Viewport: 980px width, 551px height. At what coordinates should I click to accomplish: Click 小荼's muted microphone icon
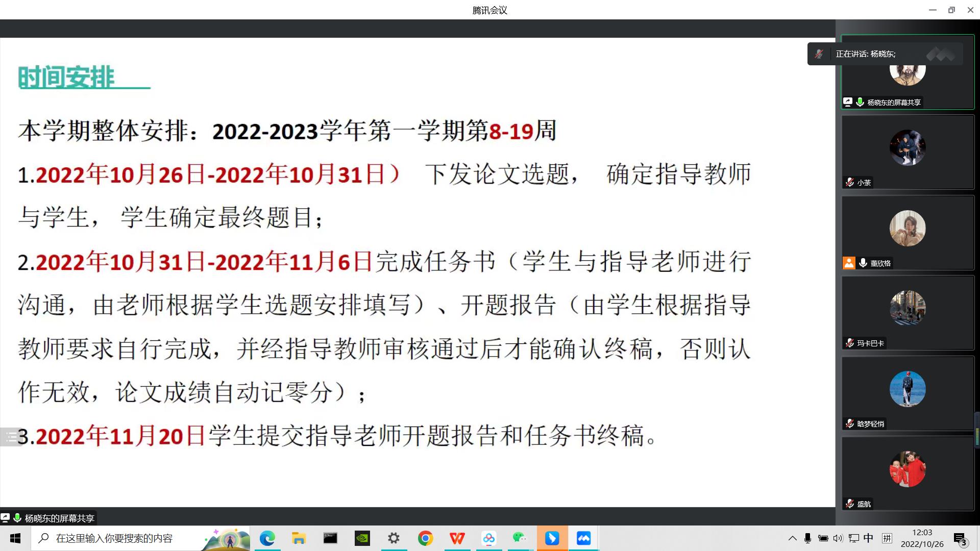(x=849, y=183)
